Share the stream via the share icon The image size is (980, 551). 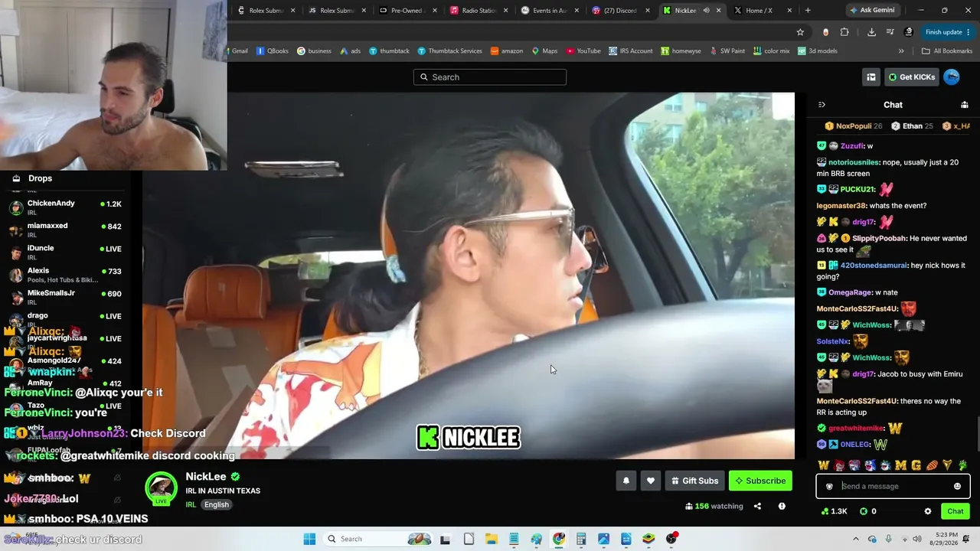coord(757,506)
